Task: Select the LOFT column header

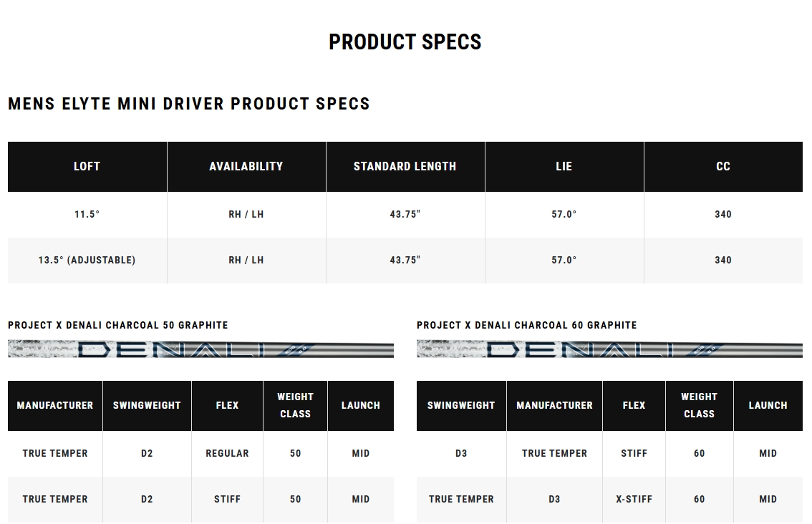Action: click(x=87, y=166)
